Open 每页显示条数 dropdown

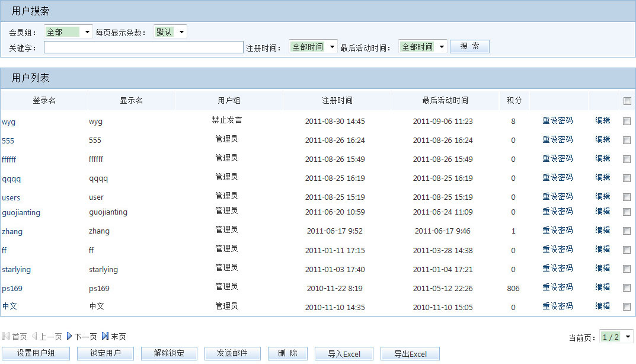coord(170,31)
